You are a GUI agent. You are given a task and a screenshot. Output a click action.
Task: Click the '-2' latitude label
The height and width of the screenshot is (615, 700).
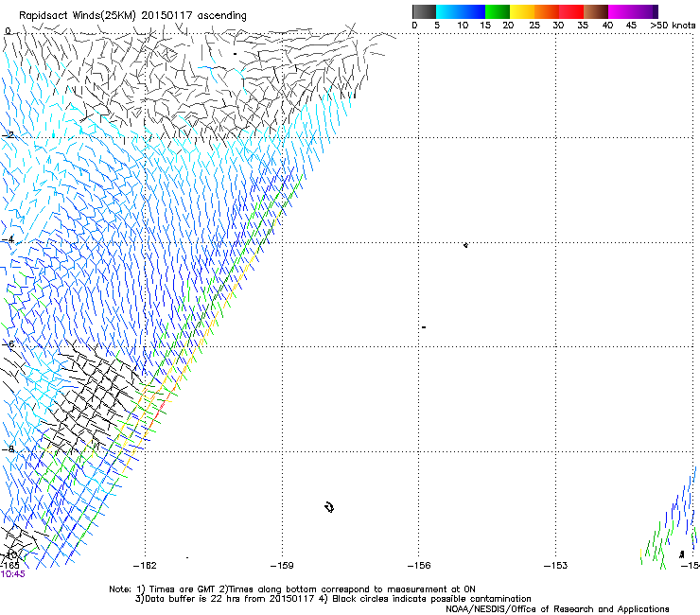point(8,135)
